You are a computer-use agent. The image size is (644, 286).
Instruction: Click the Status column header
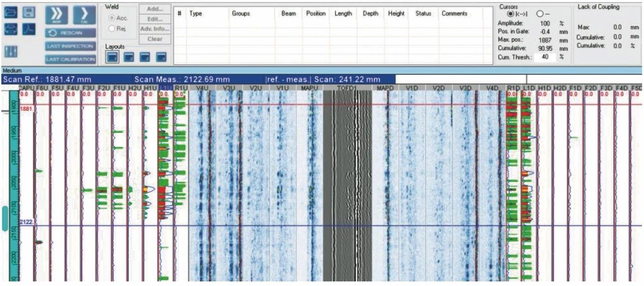coord(423,14)
